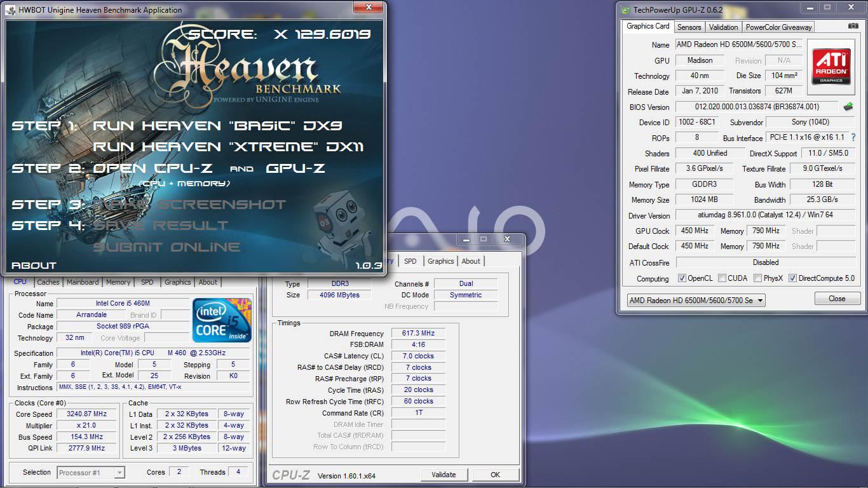
Task: Click the Bus Interface question mark icon
Action: click(x=853, y=137)
